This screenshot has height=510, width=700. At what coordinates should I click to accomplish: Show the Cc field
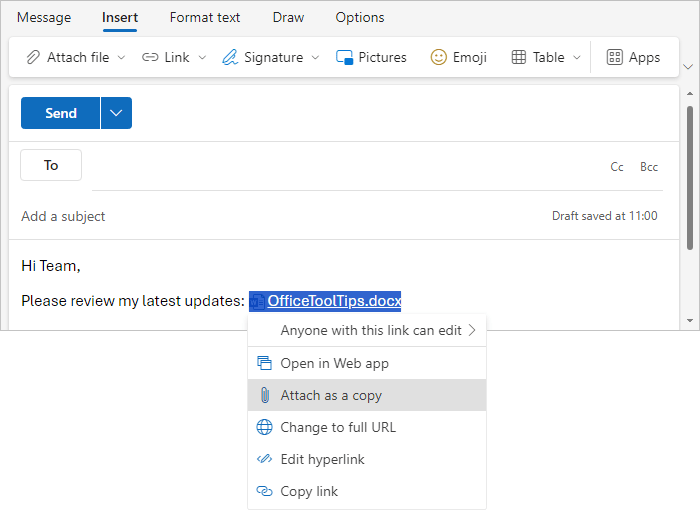617,167
